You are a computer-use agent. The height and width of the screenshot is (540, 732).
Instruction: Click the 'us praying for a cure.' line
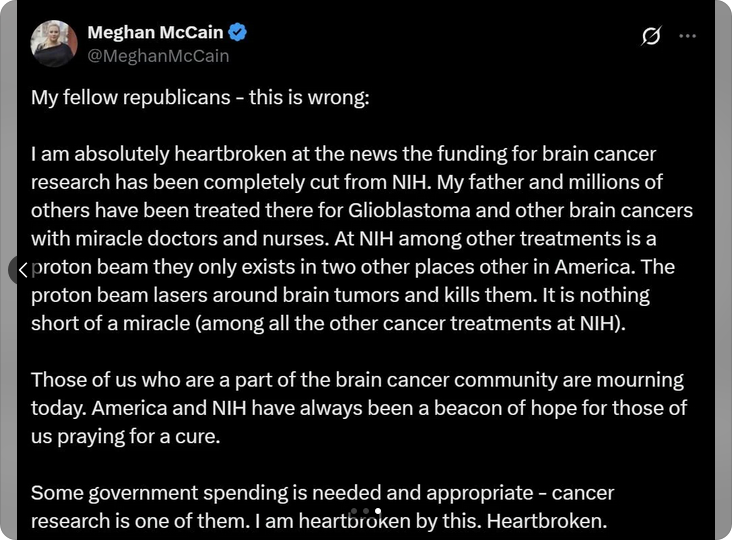click(126, 437)
